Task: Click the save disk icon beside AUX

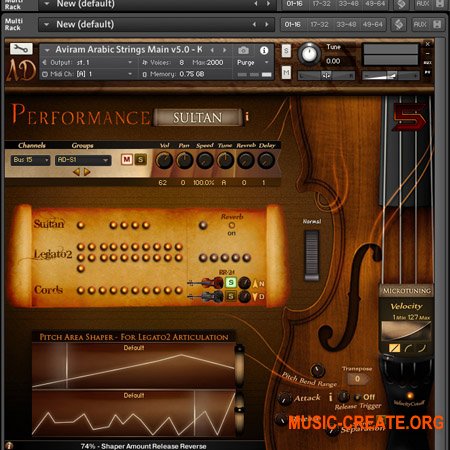Action: point(437,24)
